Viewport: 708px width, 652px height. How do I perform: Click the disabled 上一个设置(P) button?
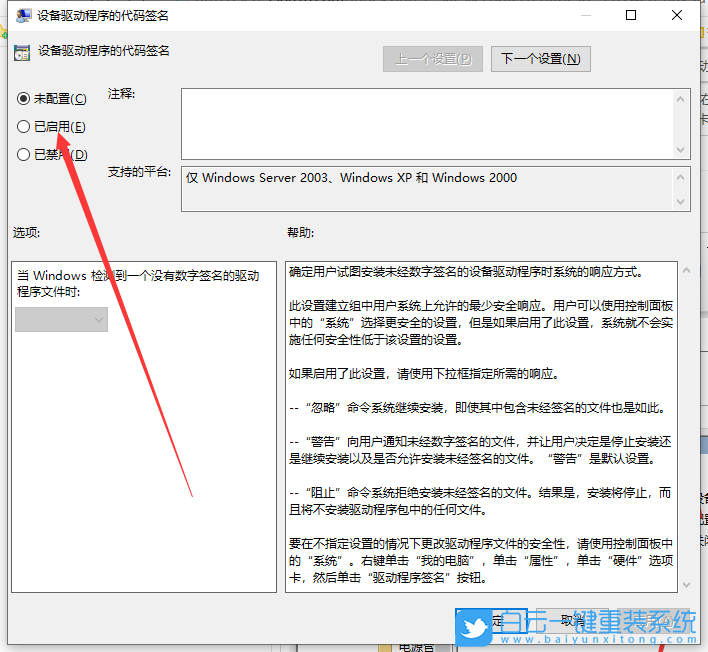[x=433, y=59]
